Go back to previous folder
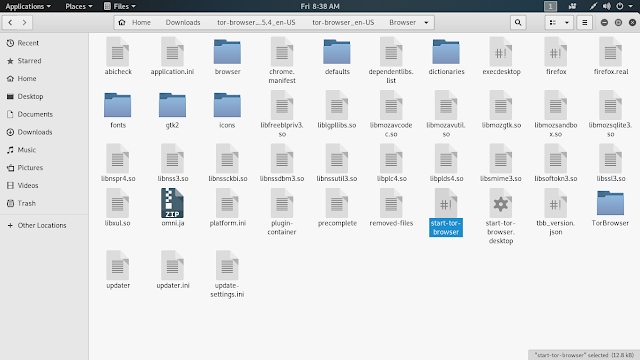 point(10,22)
